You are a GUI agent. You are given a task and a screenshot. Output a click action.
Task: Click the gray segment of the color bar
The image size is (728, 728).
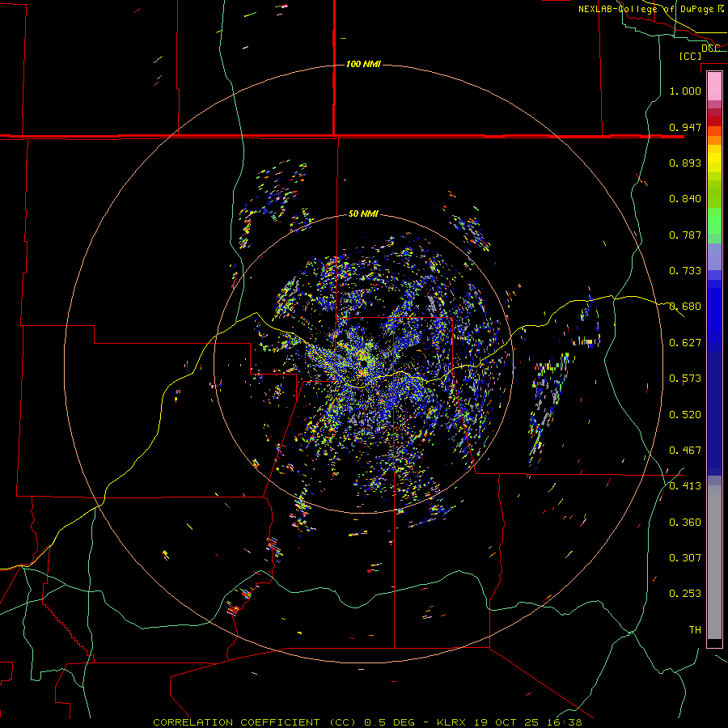point(714,562)
